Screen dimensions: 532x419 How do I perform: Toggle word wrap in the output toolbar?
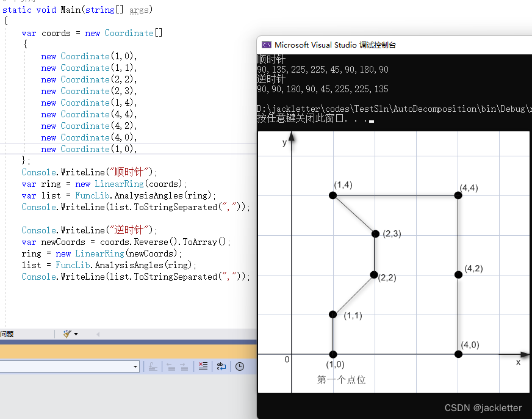pyautogui.click(x=221, y=366)
